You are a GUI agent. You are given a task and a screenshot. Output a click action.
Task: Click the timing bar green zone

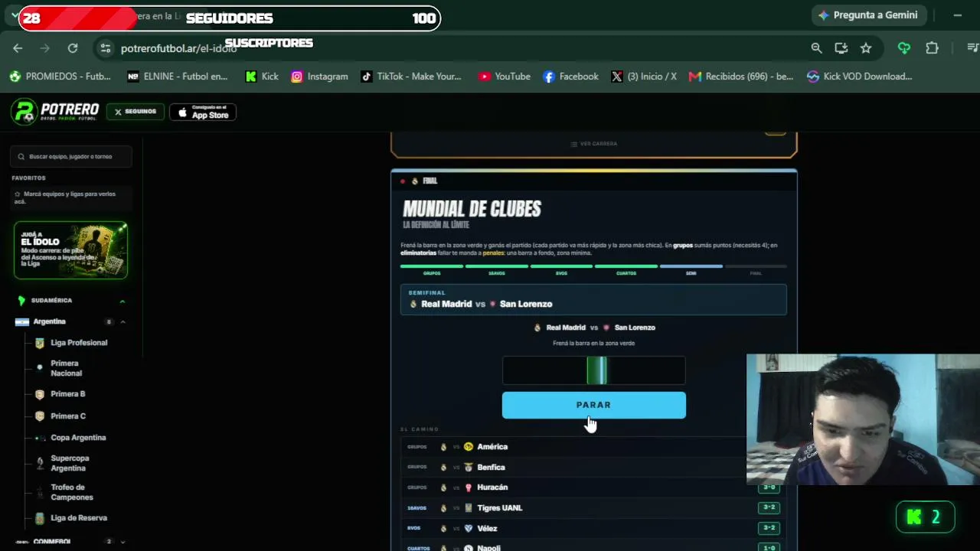[597, 370]
